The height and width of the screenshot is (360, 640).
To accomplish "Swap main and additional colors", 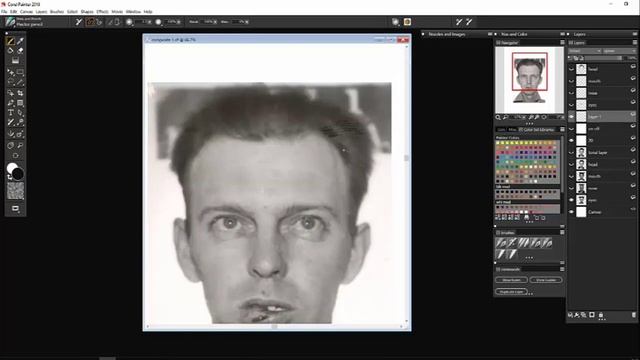I will click(x=9, y=177).
